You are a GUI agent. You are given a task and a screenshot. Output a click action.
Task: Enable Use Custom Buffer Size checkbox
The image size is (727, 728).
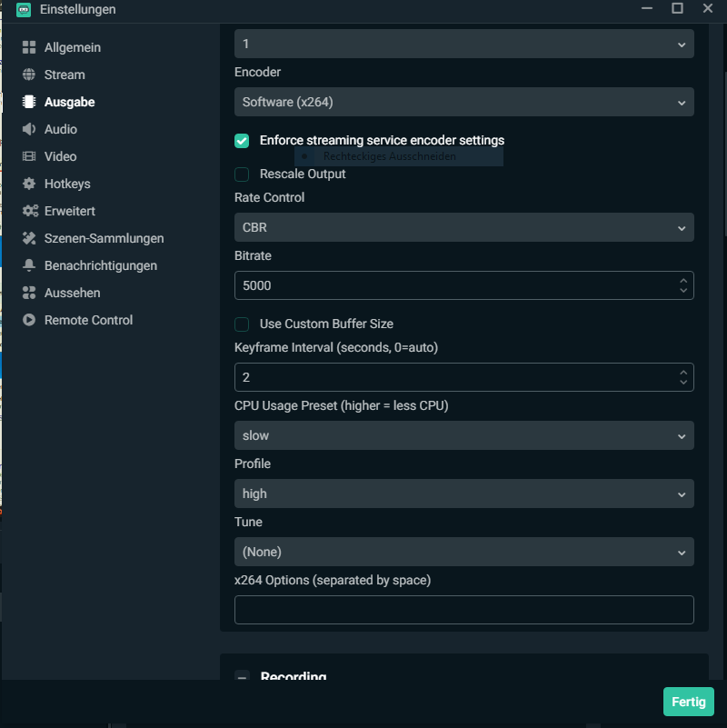[242, 324]
